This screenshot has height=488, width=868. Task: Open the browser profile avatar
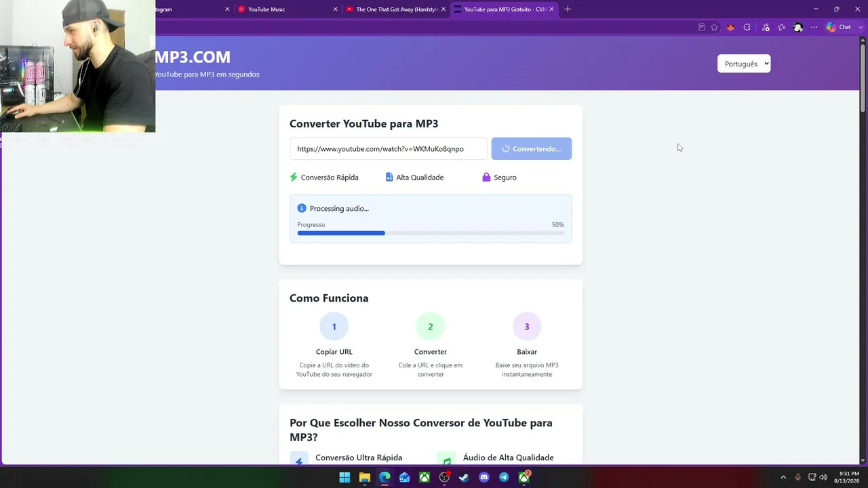(798, 27)
